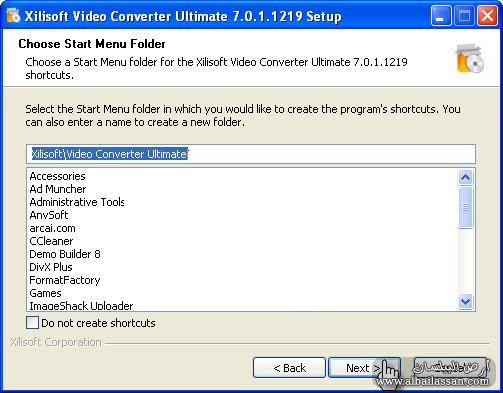Close the Setup window
The width and height of the screenshot is (503, 393).
point(487,15)
